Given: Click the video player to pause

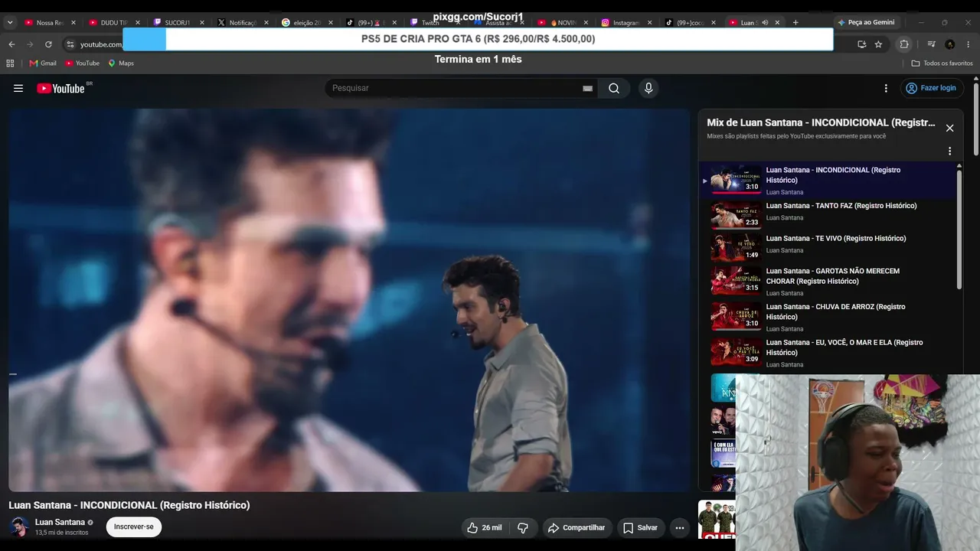Looking at the screenshot, I should click(x=349, y=300).
